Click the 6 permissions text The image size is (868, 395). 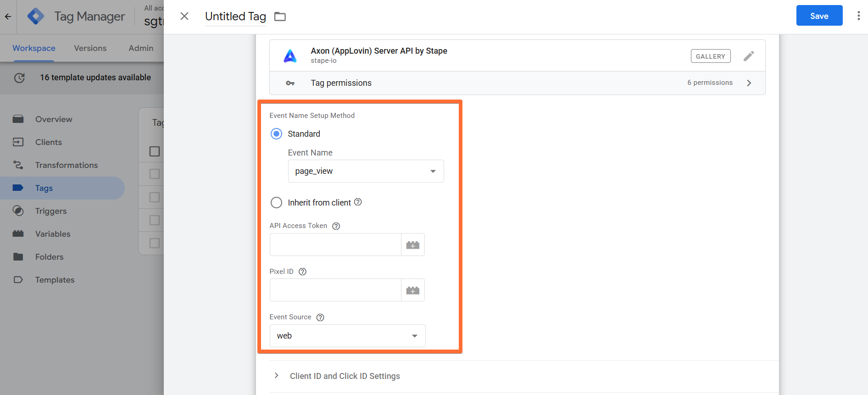pyautogui.click(x=710, y=83)
